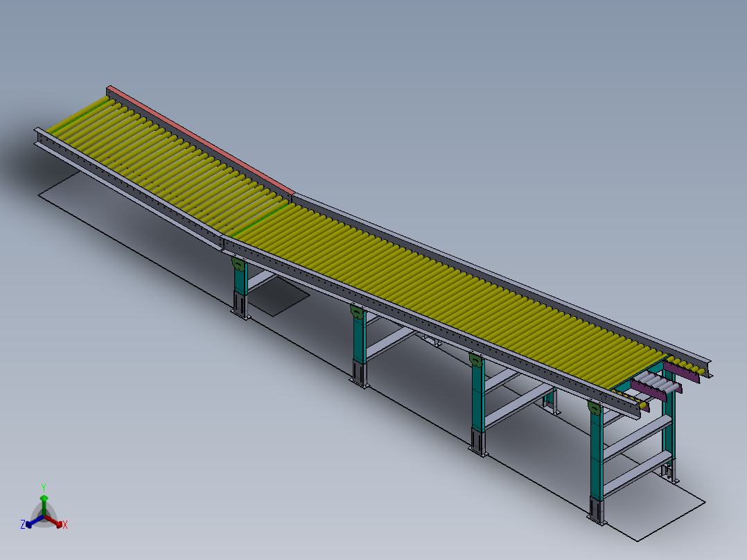Click the blue Z axis arrow of the triad

(x=33, y=522)
